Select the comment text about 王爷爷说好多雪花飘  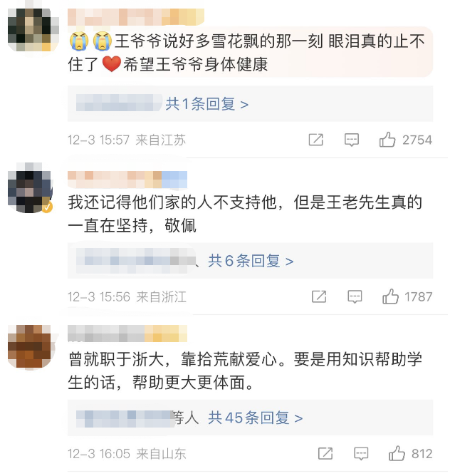point(246,53)
